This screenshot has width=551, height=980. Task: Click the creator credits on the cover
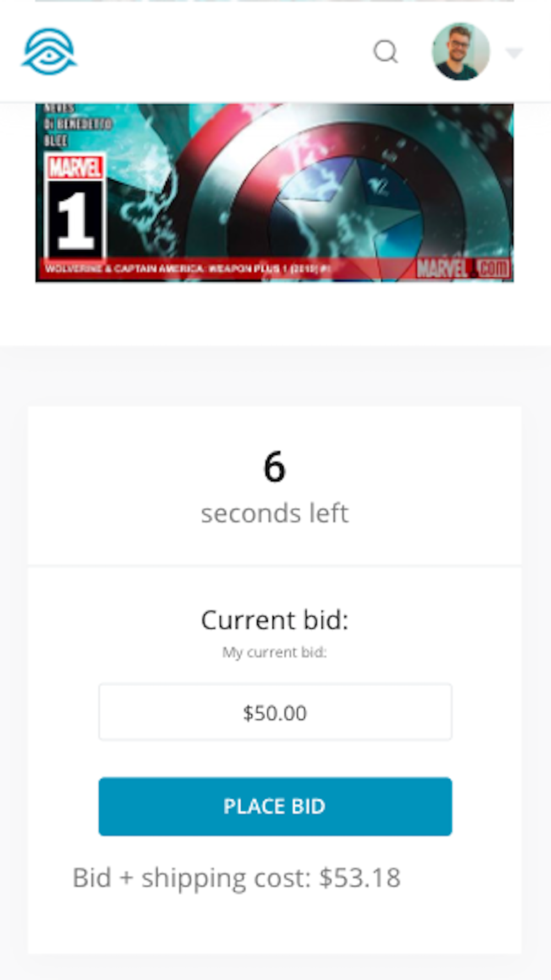point(77,125)
